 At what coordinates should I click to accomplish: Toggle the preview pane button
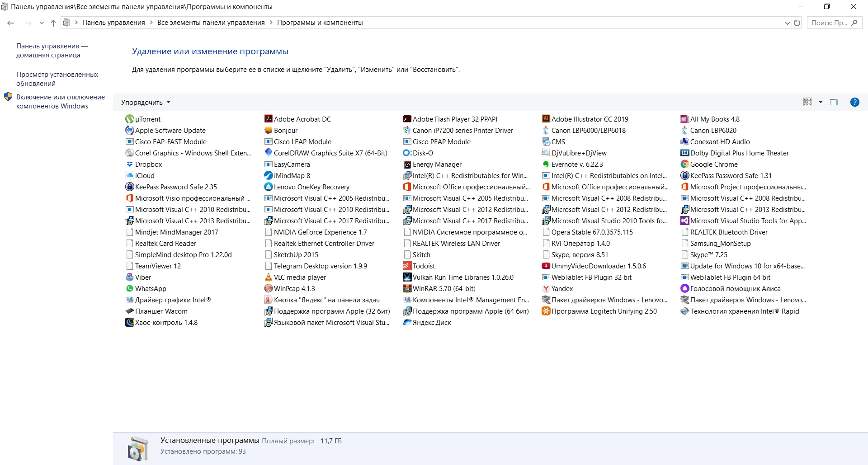click(834, 102)
